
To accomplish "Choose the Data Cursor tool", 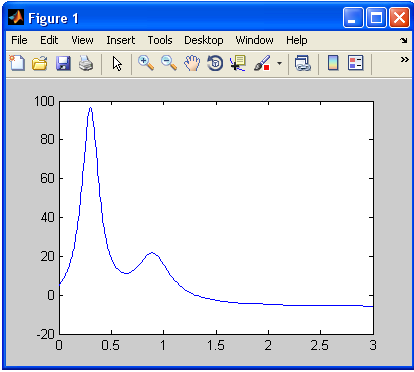I will 238,63.
